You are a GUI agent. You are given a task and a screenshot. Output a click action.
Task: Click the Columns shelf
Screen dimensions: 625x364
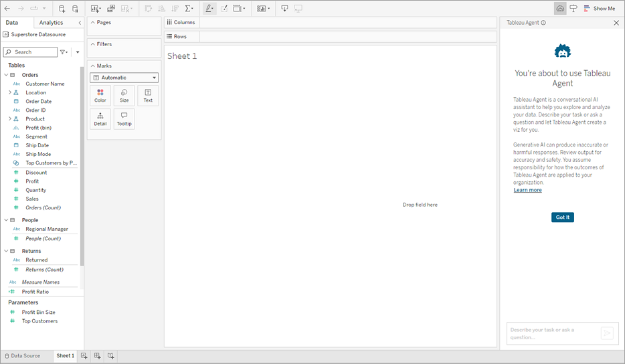point(348,22)
